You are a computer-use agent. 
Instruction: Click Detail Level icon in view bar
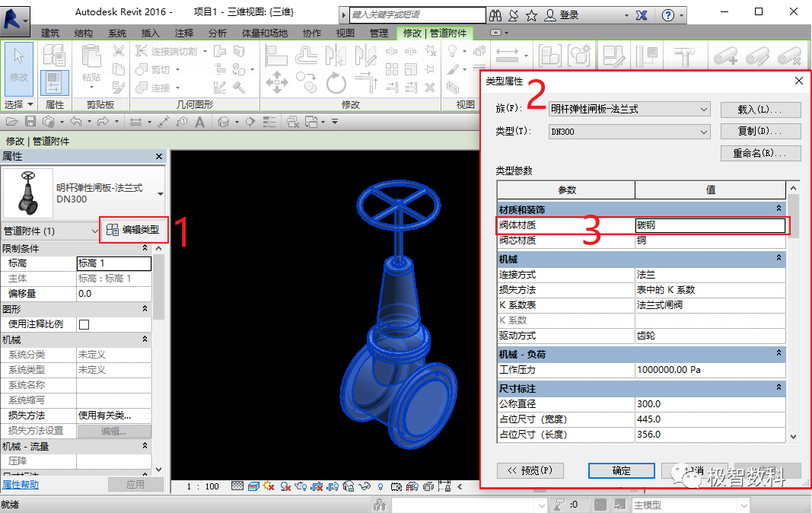pyautogui.click(x=237, y=486)
